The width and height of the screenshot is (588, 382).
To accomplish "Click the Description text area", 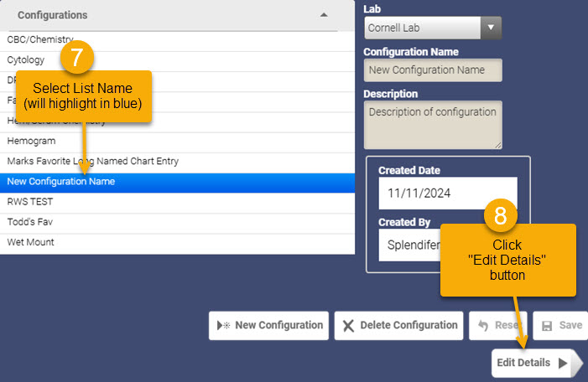I will click(x=433, y=125).
